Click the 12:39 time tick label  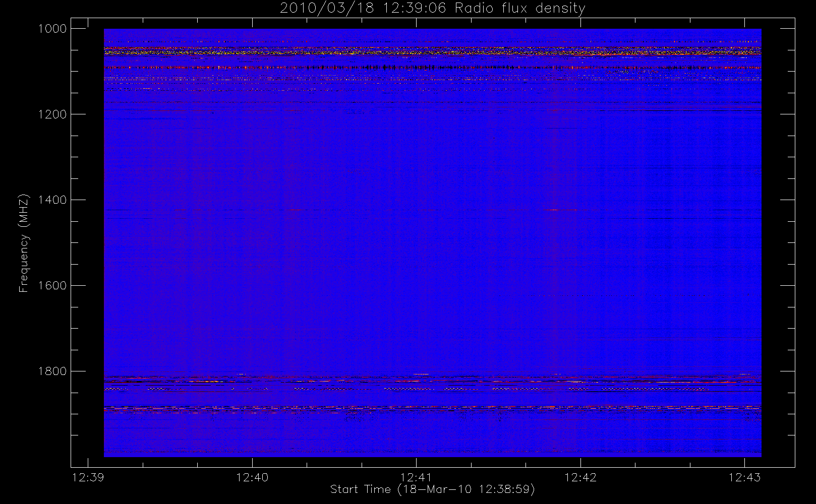[88, 477]
